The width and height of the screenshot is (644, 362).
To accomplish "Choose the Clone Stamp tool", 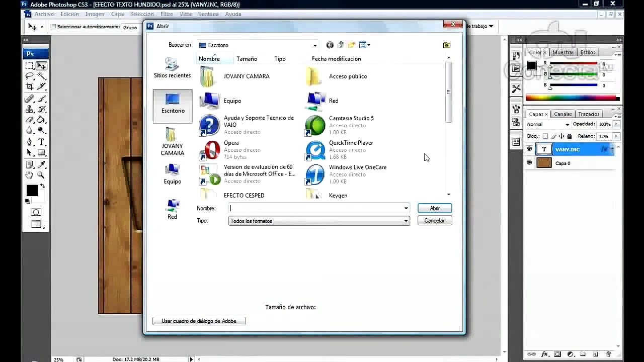I will click(30, 109).
